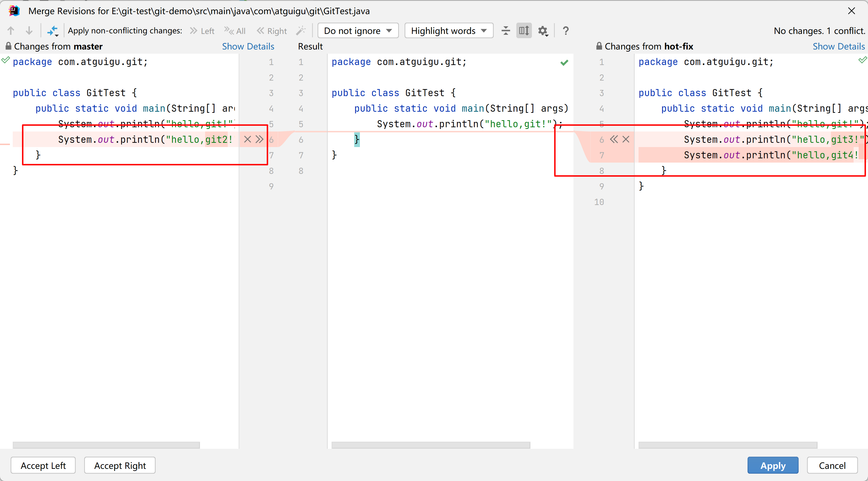The image size is (868, 481).
Task: Ignore master change with X icon
Action: (x=247, y=139)
